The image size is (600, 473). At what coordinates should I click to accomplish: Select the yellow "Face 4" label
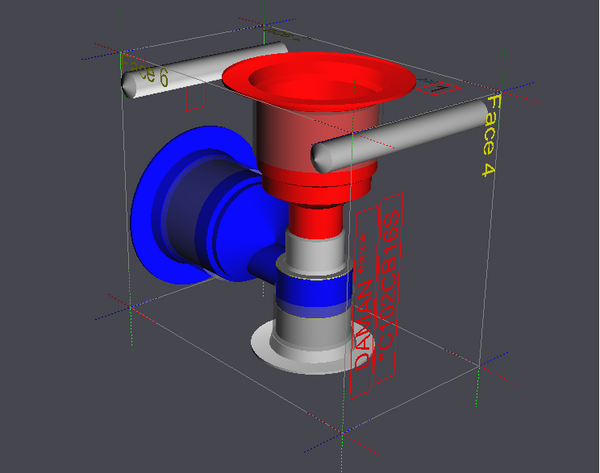click(491, 136)
